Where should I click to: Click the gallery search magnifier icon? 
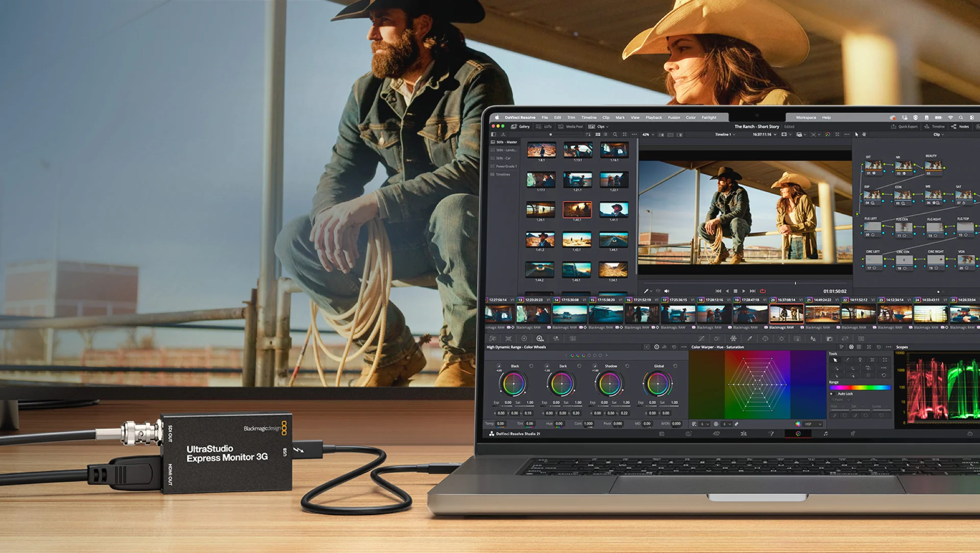click(x=615, y=134)
